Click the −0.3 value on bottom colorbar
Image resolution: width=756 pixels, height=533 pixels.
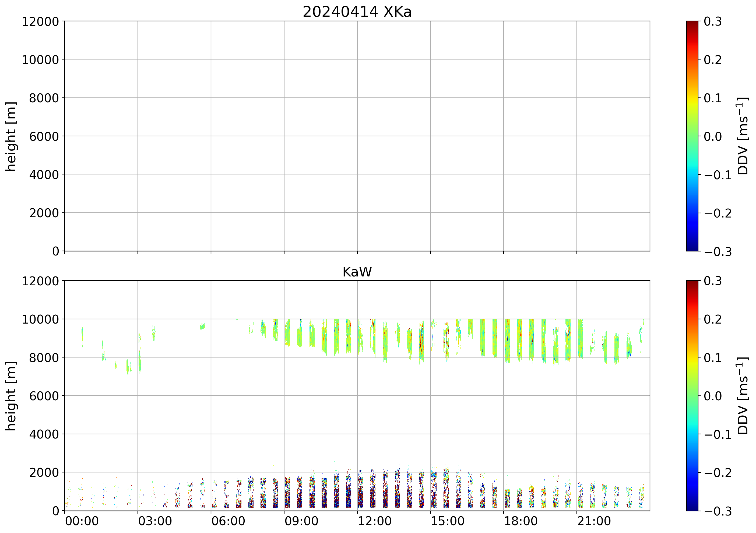[x=718, y=511]
